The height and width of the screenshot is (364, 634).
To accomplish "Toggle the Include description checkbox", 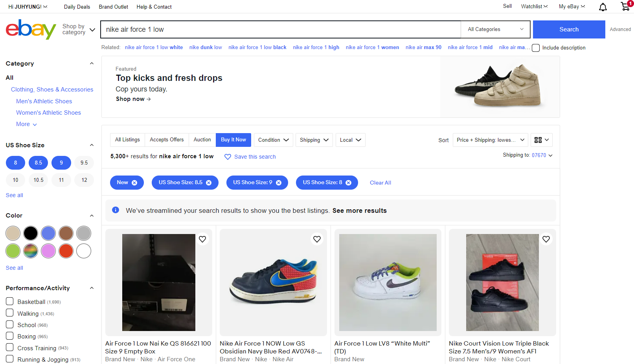I will 536,48.
